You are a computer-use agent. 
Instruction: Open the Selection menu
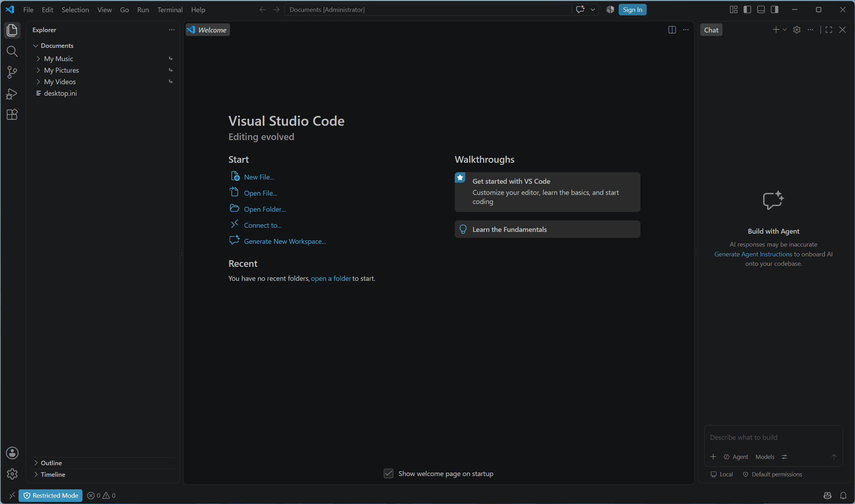tap(75, 10)
